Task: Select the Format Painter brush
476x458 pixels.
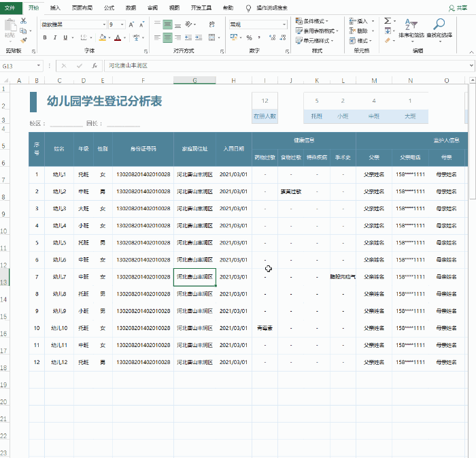Action: tap(23, 40)
